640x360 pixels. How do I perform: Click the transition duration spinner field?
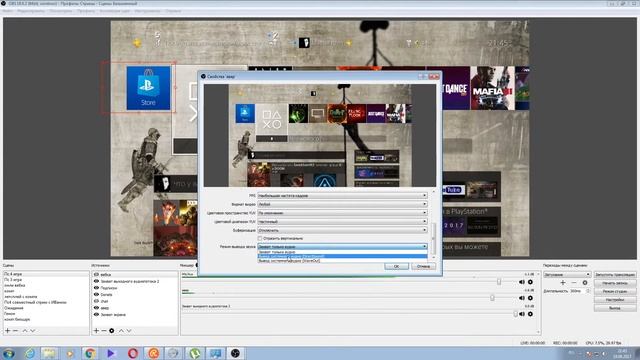pyautogui.click(x=580, y=291)
